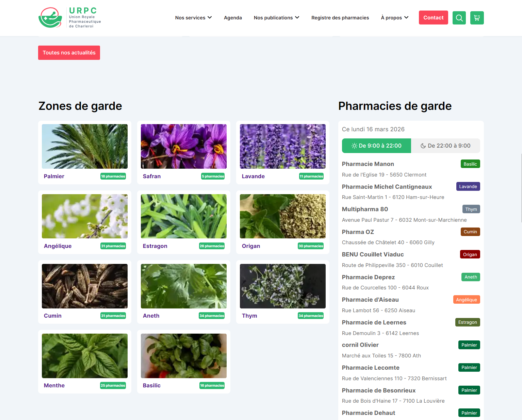This screenshot has width=522, height=420.
Task: Go to the Agenda page
Action: coord(233,18)
